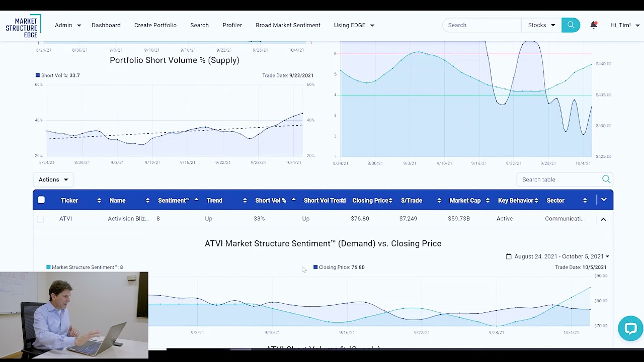Image resolution: width=644 pixels, height=362 pixels.
Task: Click the Closing Price sort arrows icon
Action: 390,201
